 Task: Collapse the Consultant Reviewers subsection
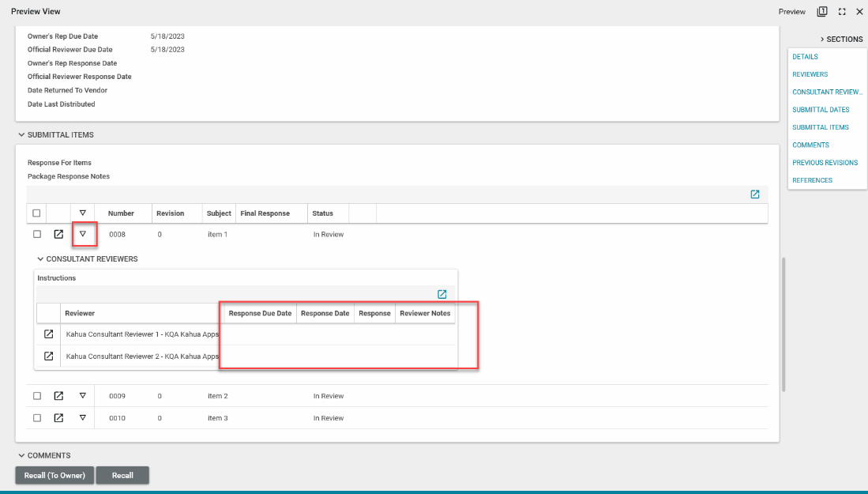pyautogui.click(x=40, y=259)
